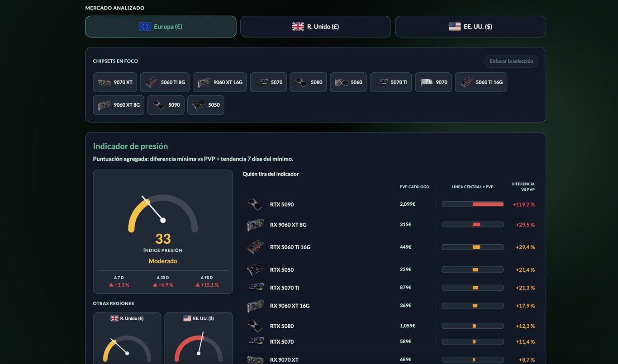Click the RTX 5080 GPU icon in table
The height and width of the screenshot is (364, 618).
click(x=255, y=326)
